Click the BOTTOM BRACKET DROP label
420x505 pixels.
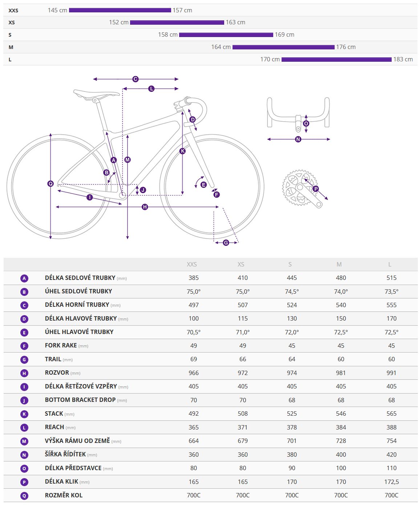80,400
